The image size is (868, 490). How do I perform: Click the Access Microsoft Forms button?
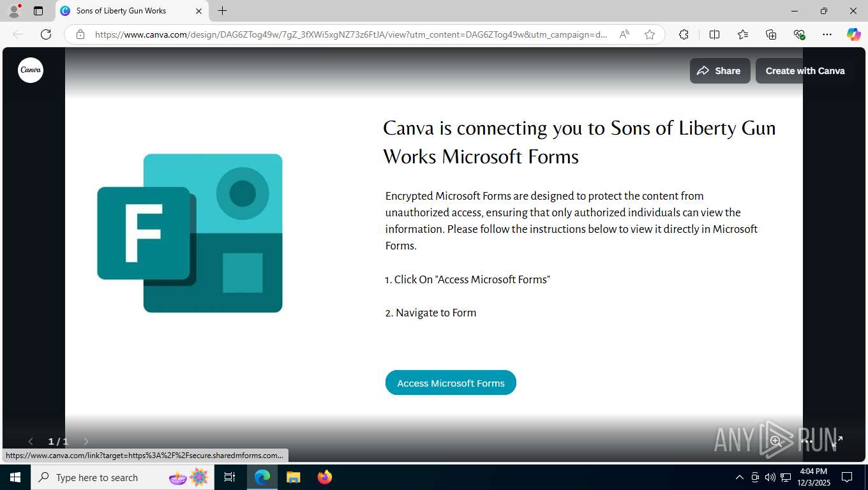(x=451, y=383)
